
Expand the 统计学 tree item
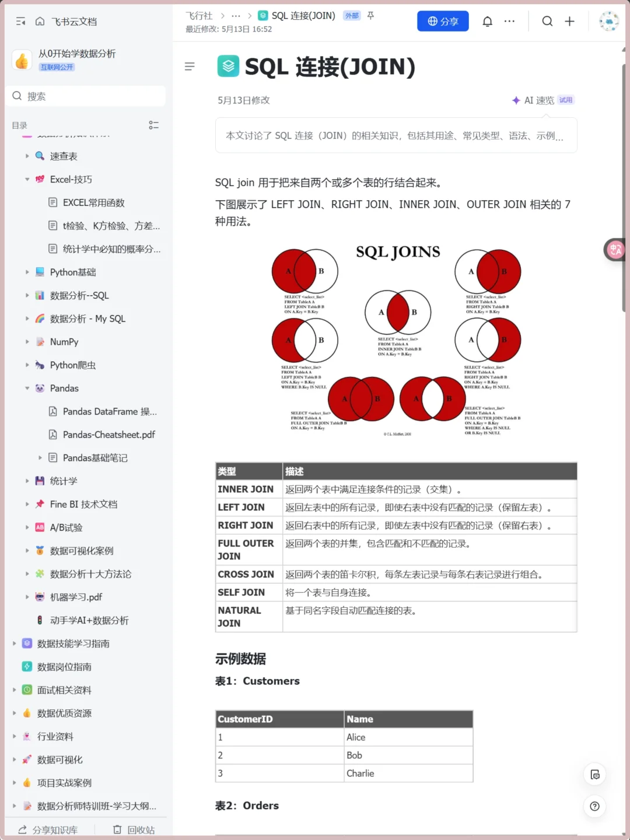(27, 481)
